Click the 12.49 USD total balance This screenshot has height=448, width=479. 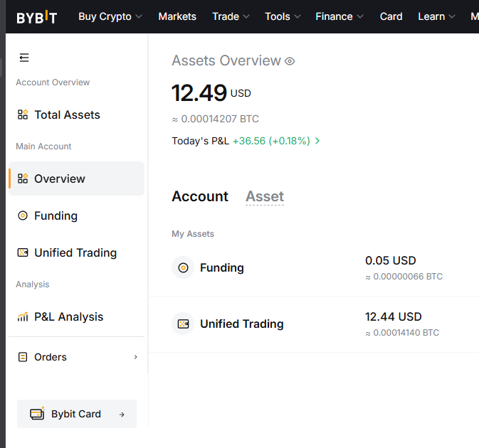[x=211, y=92]
